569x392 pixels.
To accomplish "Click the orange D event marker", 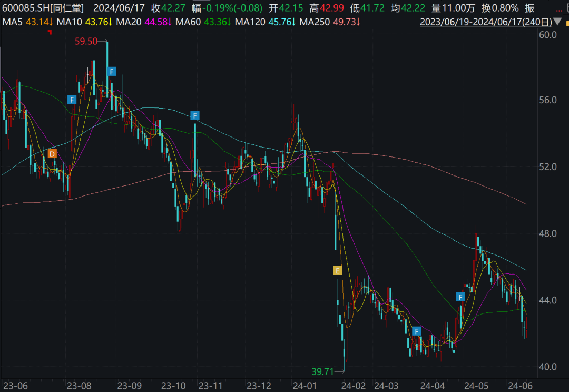I will pyautogui.click(x=52, y=154).
